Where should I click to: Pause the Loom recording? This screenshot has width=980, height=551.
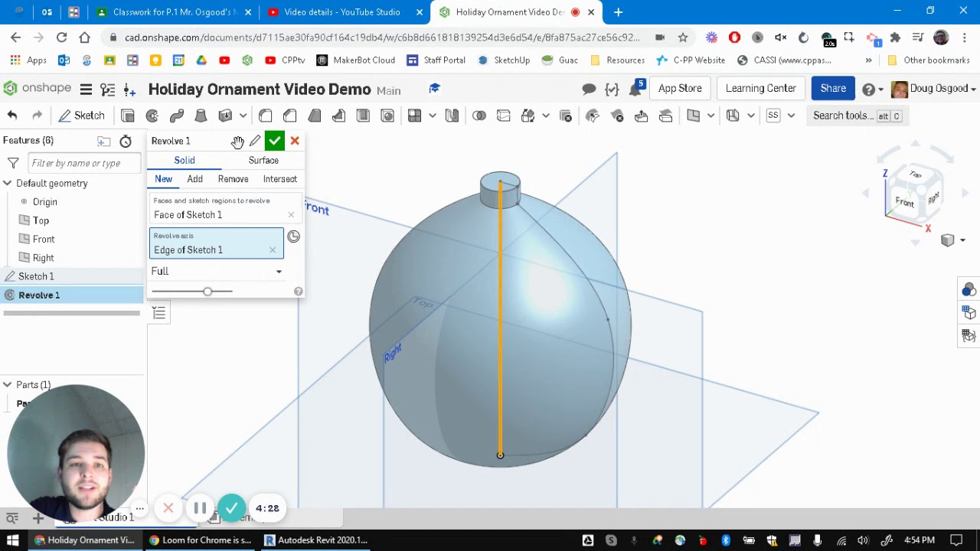200,508
